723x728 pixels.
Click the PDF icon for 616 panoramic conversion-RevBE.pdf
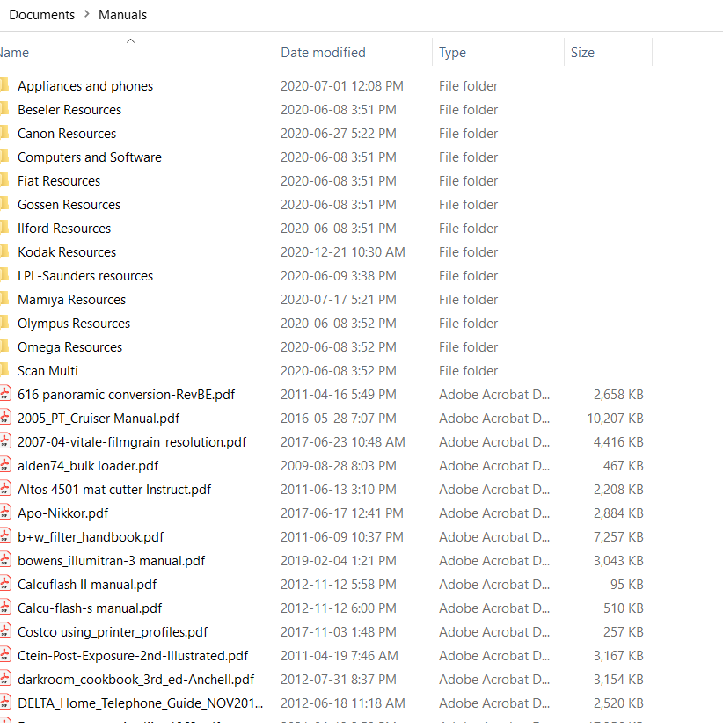pos(5,394)
